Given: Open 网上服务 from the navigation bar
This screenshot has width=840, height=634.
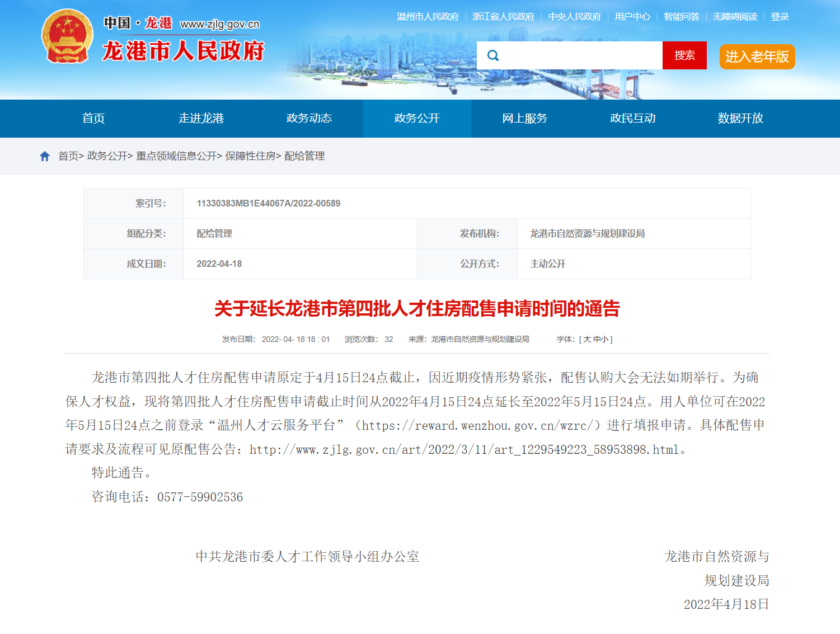Looking at the screenshot, I should [524, 118].
